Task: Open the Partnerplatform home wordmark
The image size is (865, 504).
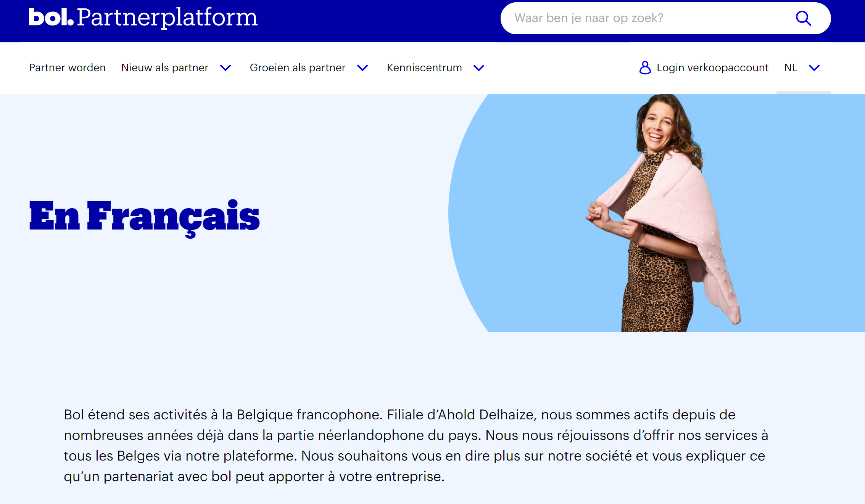Action: click(x=167, y=18)
